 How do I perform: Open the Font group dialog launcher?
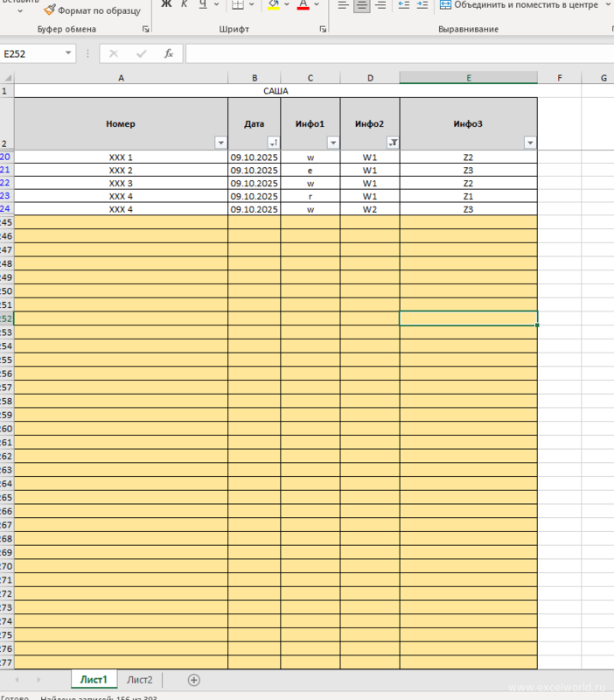pos(323,29)
